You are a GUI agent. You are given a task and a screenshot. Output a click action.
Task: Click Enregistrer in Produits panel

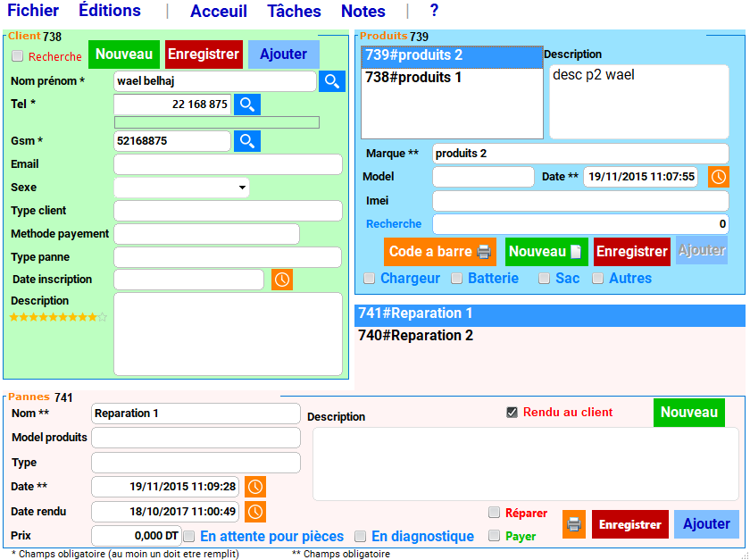click(632, 252)
